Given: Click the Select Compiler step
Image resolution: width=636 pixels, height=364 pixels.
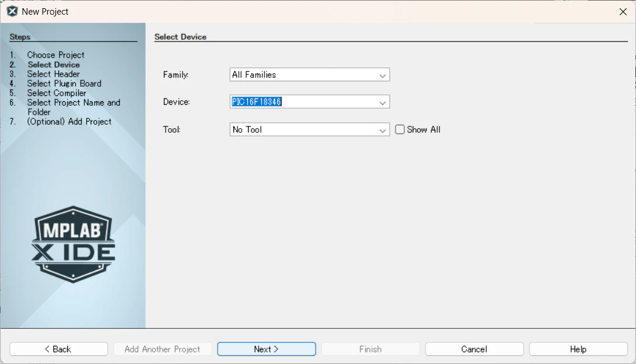Looking at the screenshot, I should 56,93.
